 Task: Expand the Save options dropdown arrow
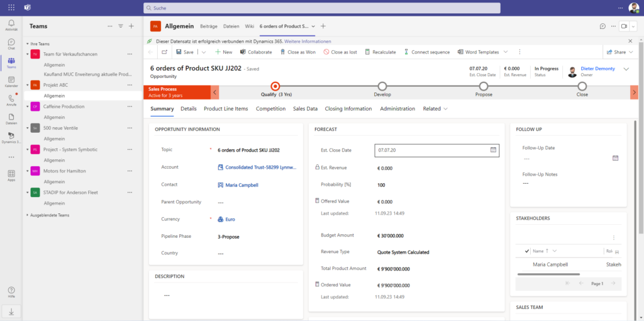click(204, 52)
